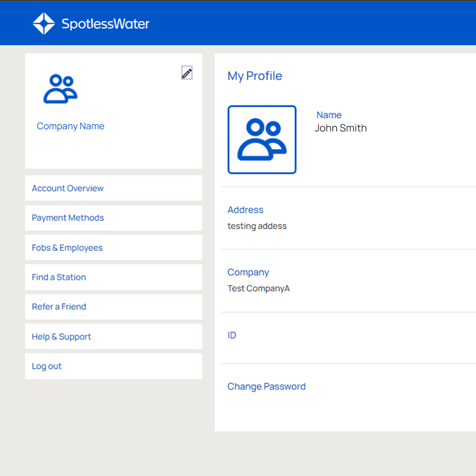Click the name value John Smith

[341, 128]
